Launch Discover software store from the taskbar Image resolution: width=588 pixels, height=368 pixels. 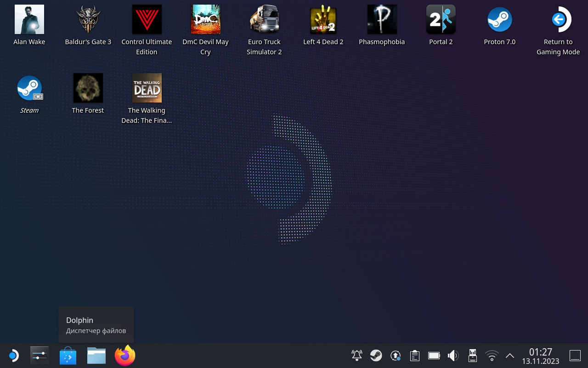(68, 356)
